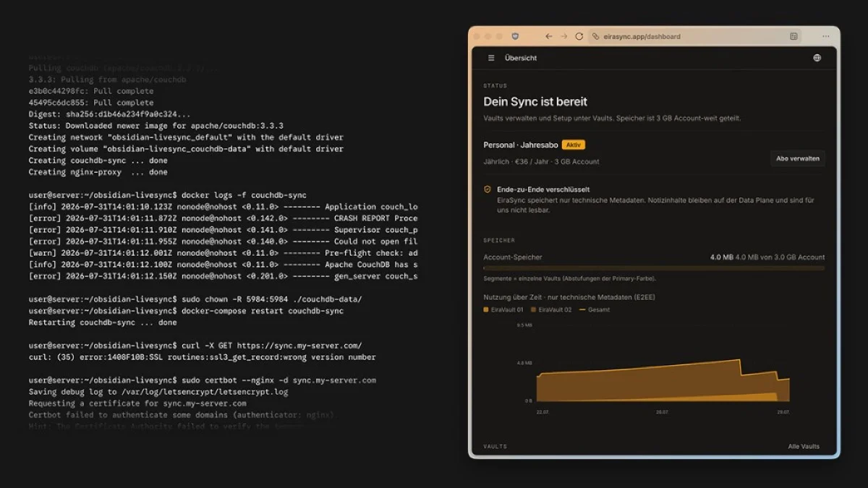The image size is (868, 488).
Task: Click the CRASH REPORT error log line
Action: point(223,218)
